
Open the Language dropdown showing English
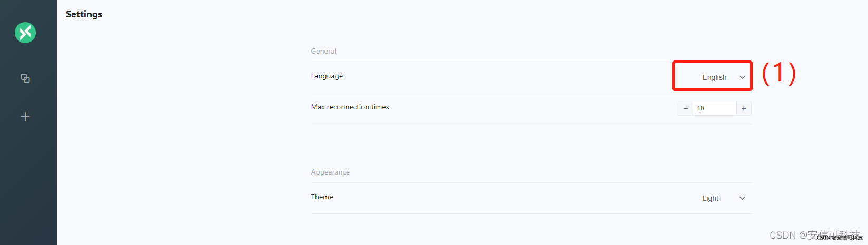(713, 77)
